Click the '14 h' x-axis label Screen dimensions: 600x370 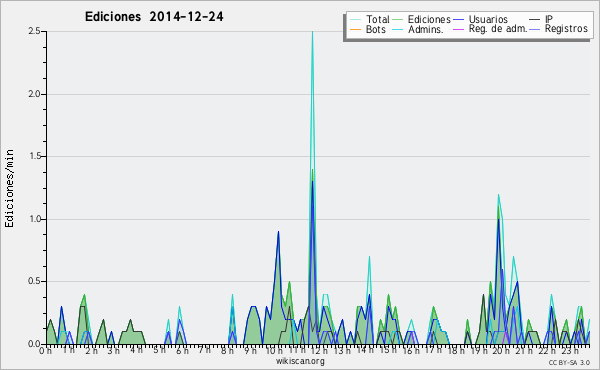pos(364,350)
